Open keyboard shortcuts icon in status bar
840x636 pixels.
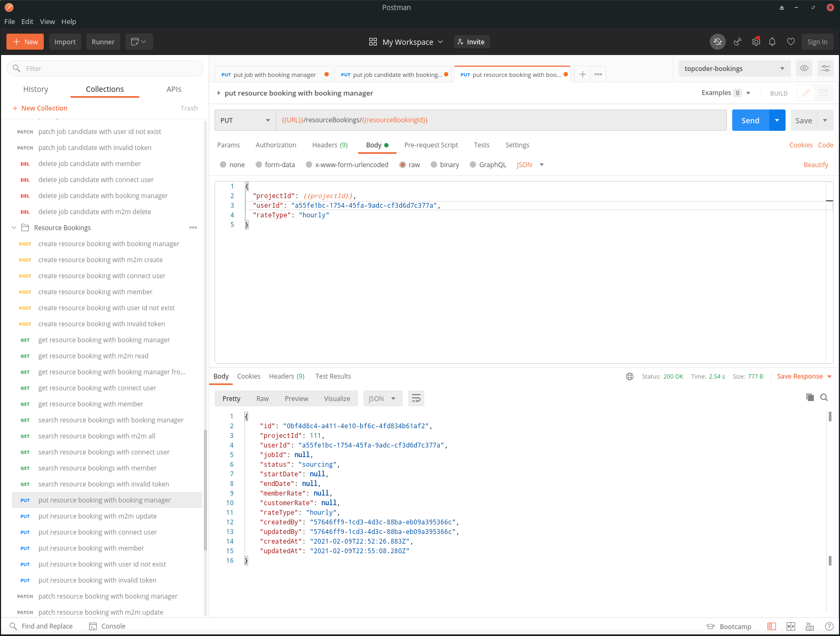point(810,626)
